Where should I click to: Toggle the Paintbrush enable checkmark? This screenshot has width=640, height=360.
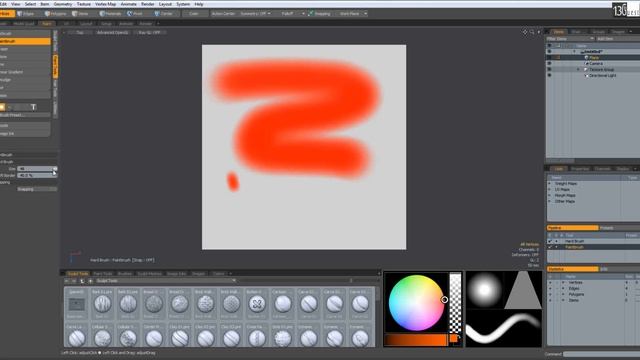[550, 247]
